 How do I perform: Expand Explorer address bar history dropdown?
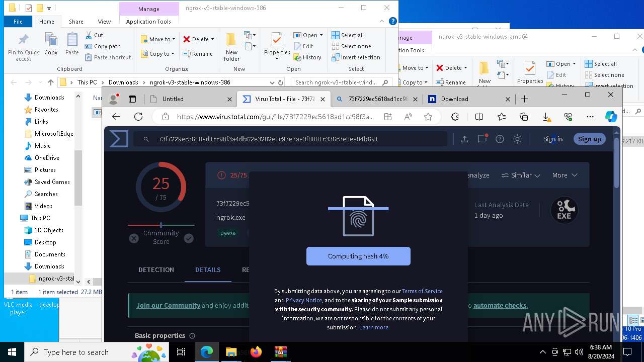[x=272, y=82]
